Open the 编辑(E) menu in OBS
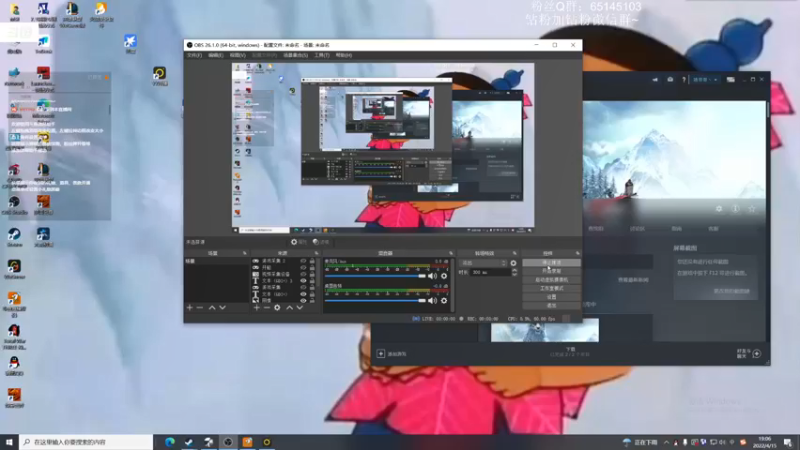The height and width of the screenshot is (450, 800). pos(216,55)
